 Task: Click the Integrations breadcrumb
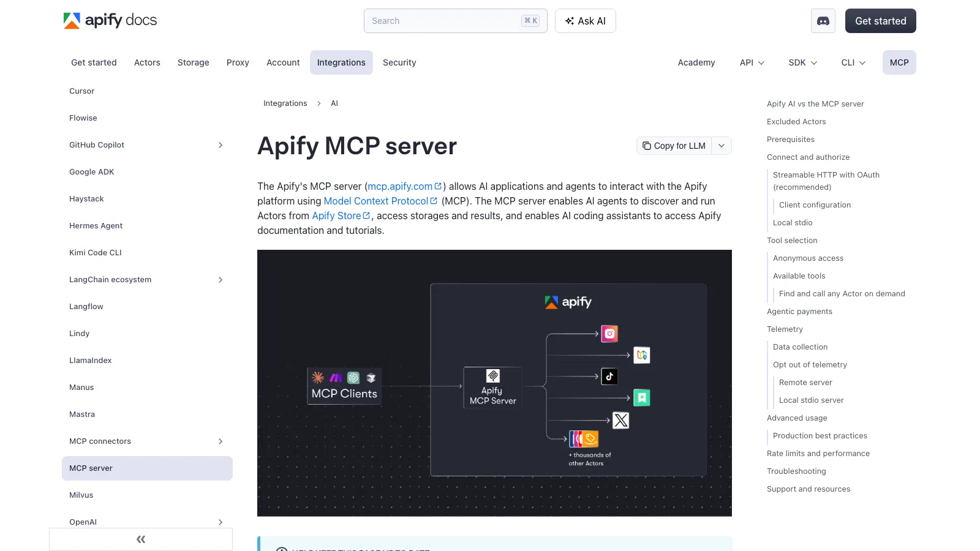point(285,103)
